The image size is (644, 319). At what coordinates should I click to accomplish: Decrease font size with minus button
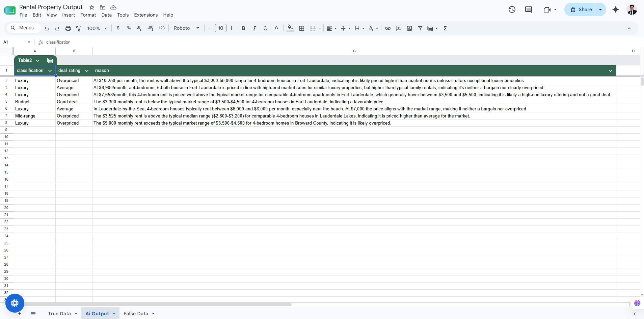point(210,28)
